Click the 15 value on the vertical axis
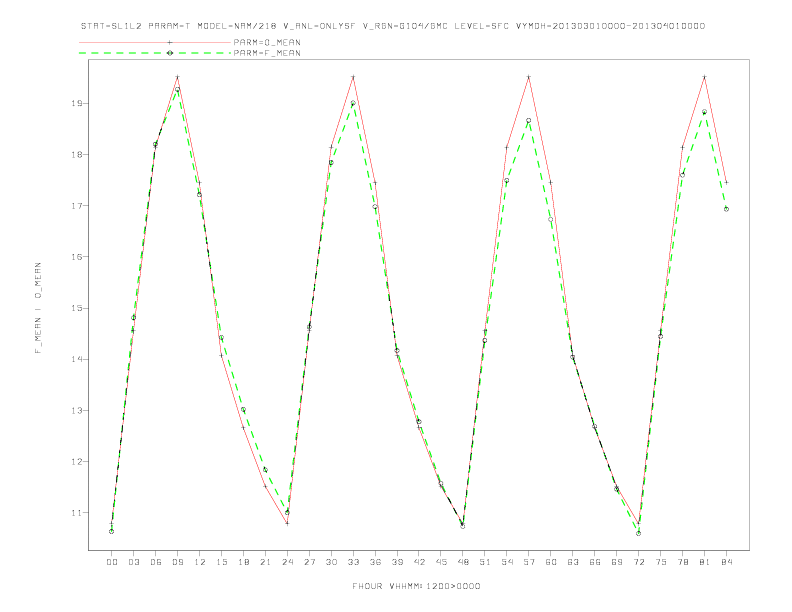Viewport: 792px width, 612px height. (x=77, y=308)
